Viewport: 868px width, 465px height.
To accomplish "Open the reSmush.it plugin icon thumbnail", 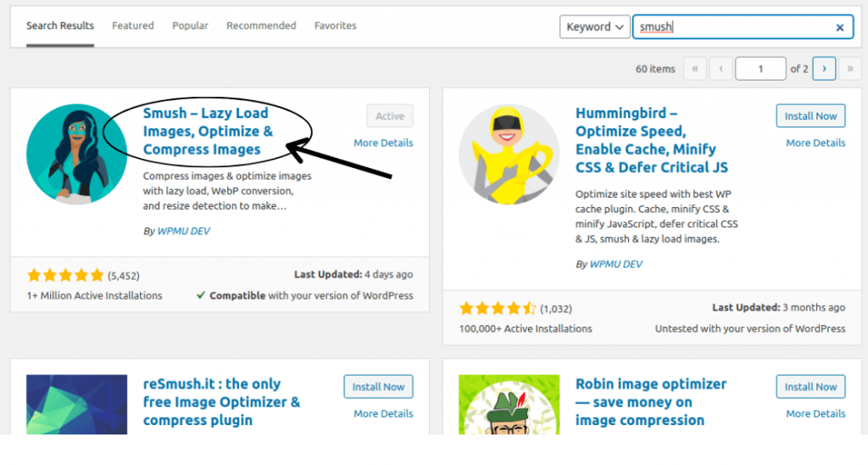I will [x=76, y=404].
